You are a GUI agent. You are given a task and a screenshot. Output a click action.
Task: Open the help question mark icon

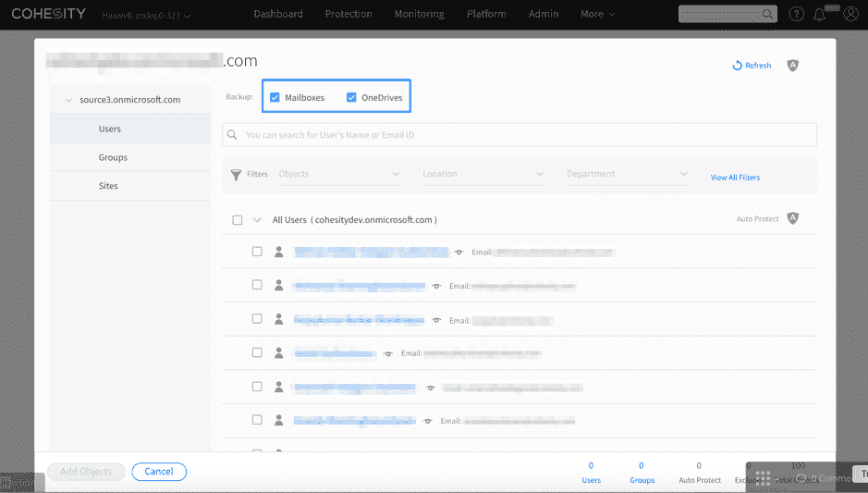[x=796, y=15]
